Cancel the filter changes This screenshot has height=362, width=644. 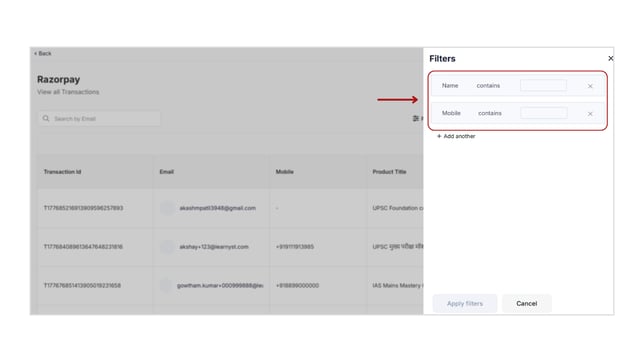tap(527, 303)
